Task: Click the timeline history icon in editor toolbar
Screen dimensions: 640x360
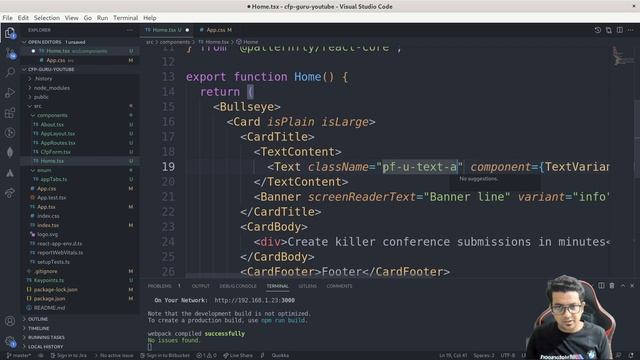Action: (598, 30)
